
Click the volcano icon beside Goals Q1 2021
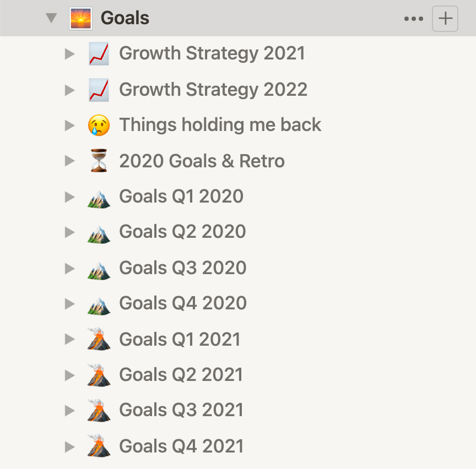99,339
